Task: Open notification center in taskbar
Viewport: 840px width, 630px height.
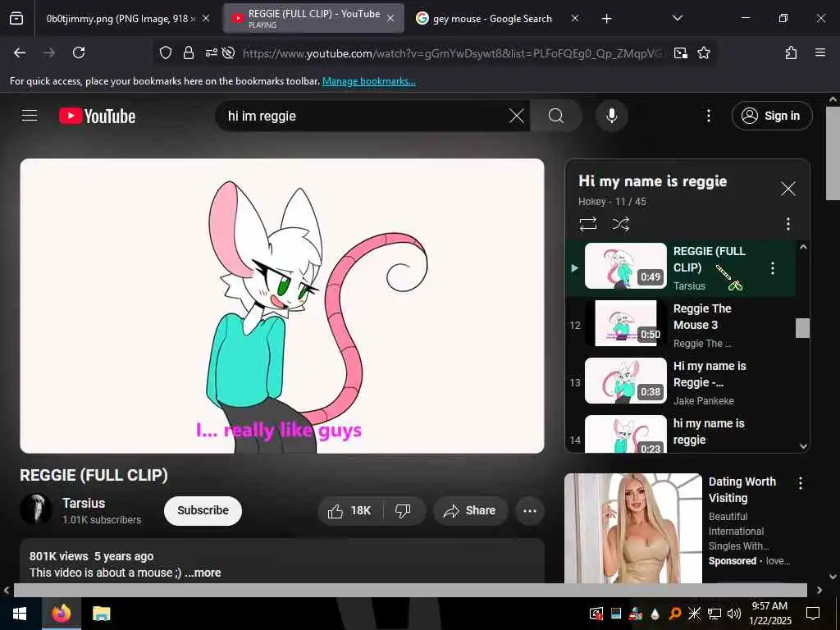Action: pyautogui.click(x=813, y=614)
